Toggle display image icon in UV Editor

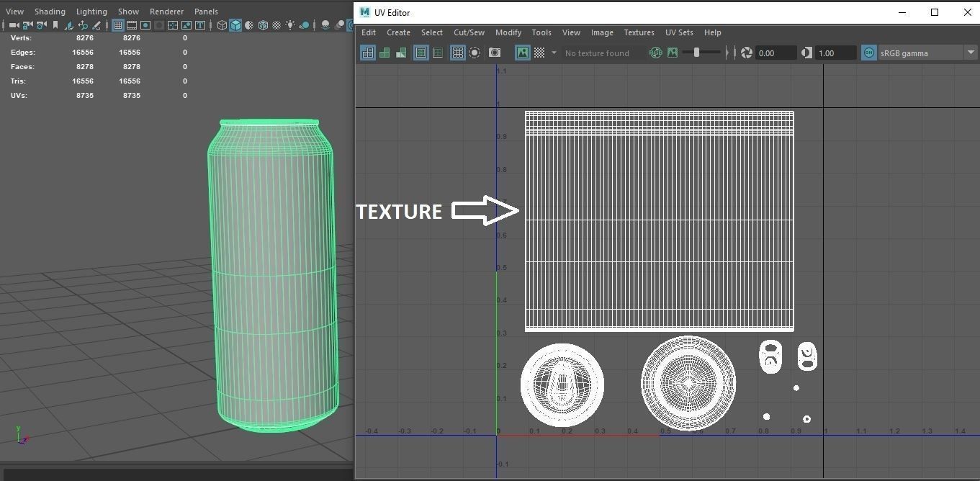[522, 53]
